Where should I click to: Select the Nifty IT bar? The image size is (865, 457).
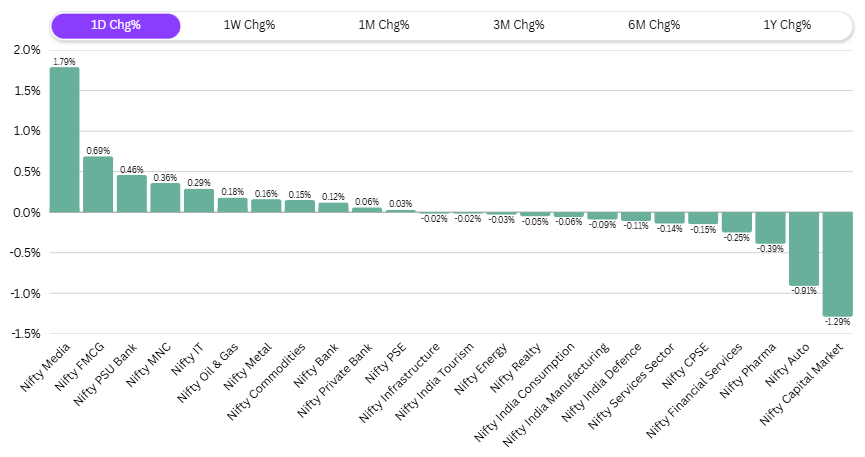click(x=199, y=201)
